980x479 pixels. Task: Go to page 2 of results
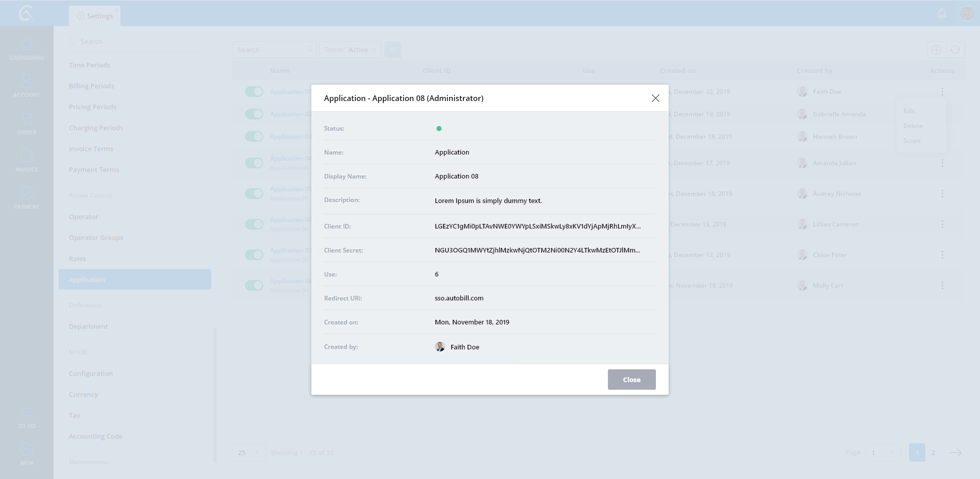click(933, 452)
